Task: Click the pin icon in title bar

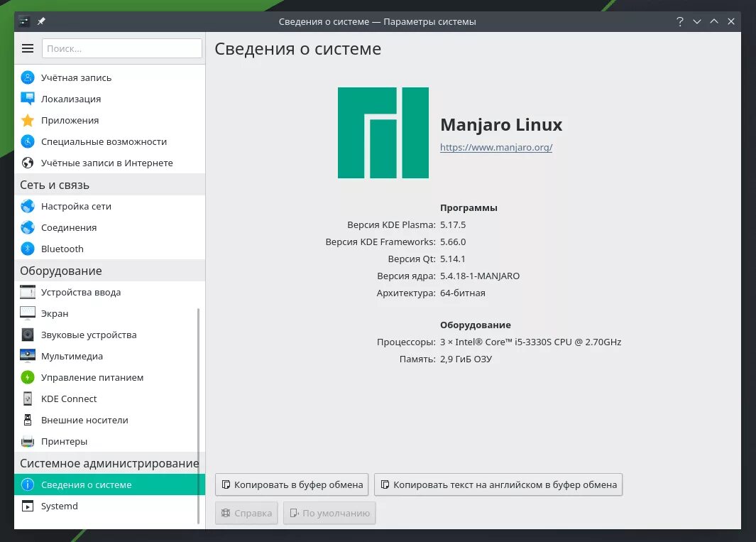Action: pos(41,21)
